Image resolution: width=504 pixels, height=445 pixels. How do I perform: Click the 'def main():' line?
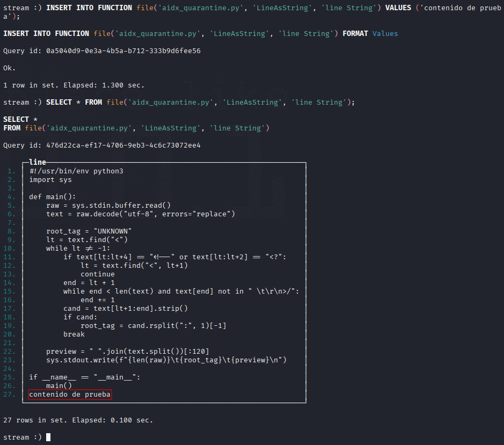coord(53,197)
